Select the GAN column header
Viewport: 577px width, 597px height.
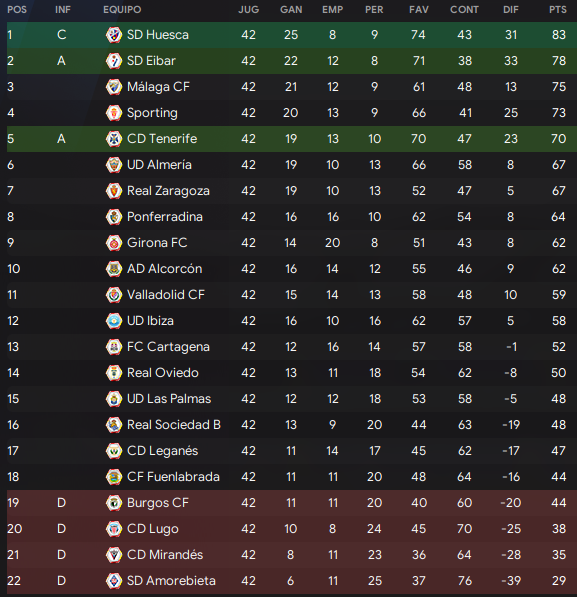pos(291,10)
